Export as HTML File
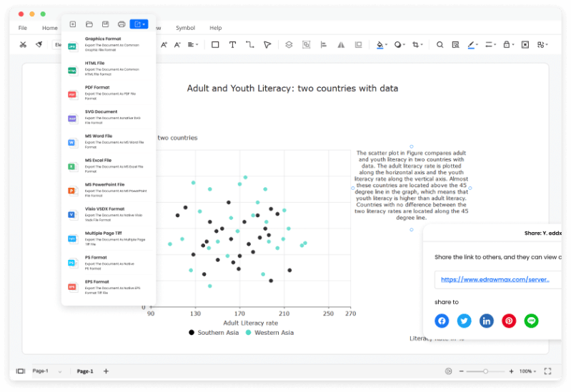 coord(109,69)
